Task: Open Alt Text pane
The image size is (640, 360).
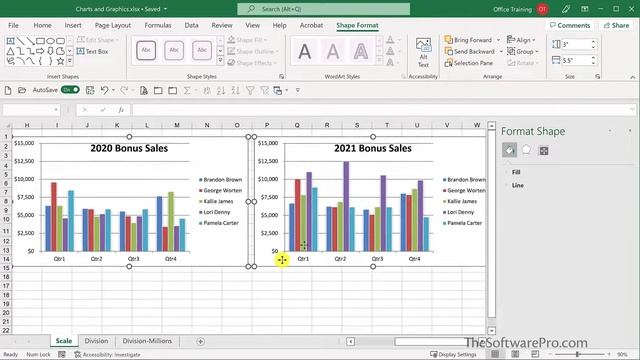Action: coord(423,53)
